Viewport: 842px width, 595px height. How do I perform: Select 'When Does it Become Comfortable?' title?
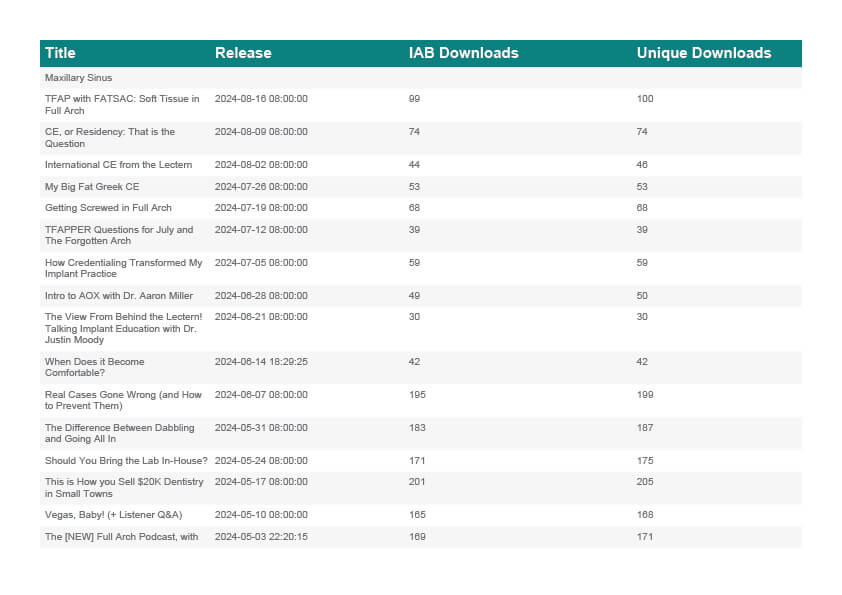(x=95, y=367)
